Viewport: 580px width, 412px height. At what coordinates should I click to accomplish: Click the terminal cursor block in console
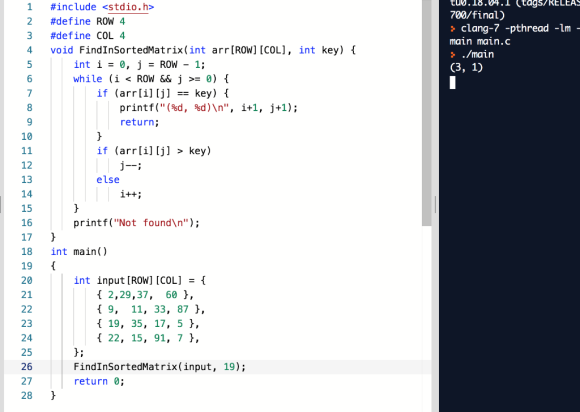point(452,82)
